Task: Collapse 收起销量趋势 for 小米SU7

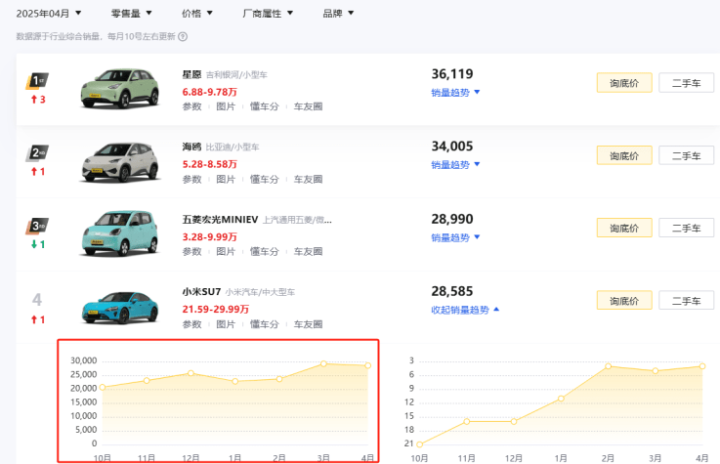Action: [x=465, y=310]
